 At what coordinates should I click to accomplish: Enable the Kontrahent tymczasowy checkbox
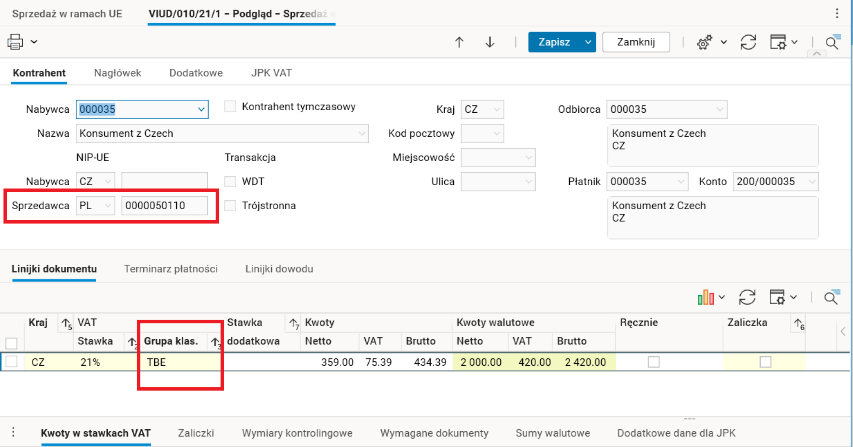pos(231,107)
